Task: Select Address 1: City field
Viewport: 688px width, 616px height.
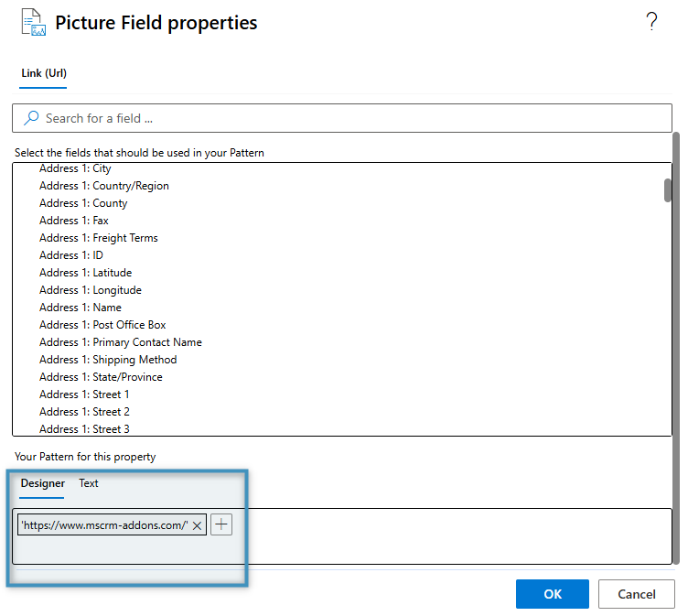Action: coord(75,168)
